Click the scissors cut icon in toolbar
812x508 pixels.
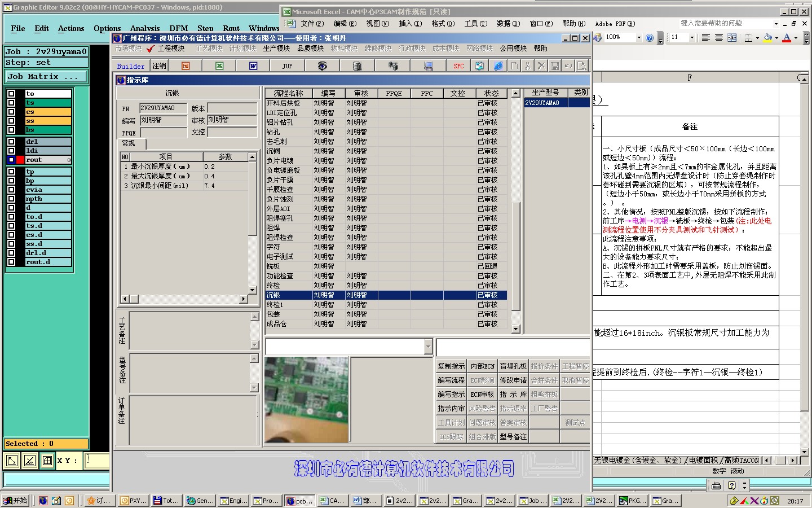pyautogui.click(x=527, y=66)
